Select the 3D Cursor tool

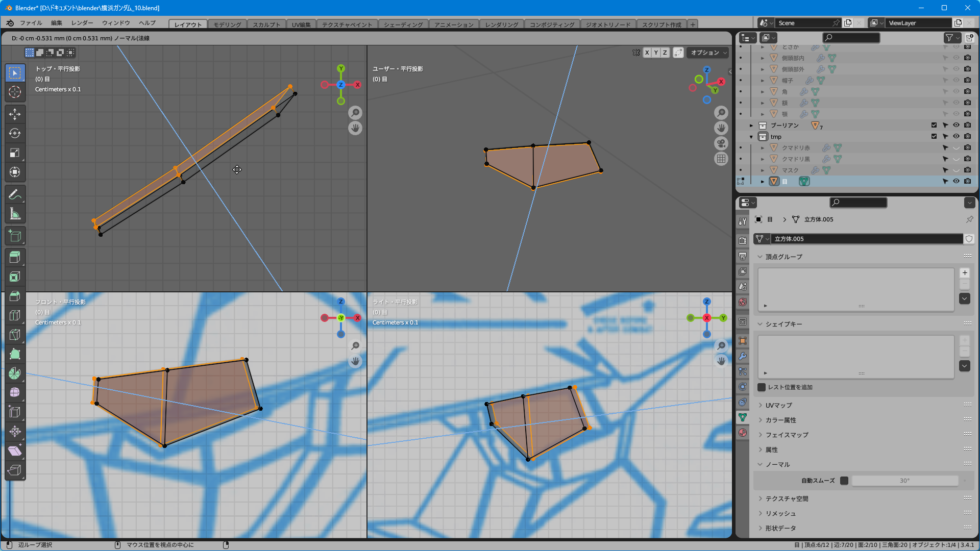point(15,92)
